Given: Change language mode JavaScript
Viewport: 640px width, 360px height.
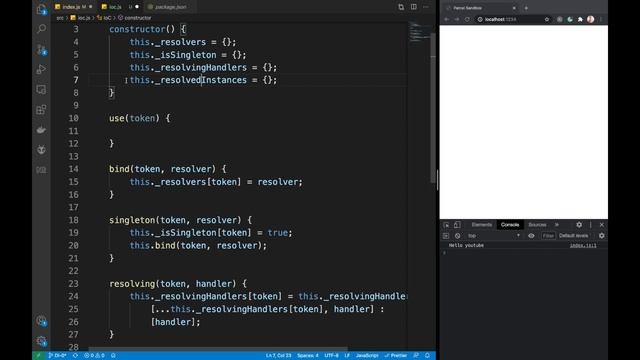Looking at the screenshot, I should click(x=367, y=356).
